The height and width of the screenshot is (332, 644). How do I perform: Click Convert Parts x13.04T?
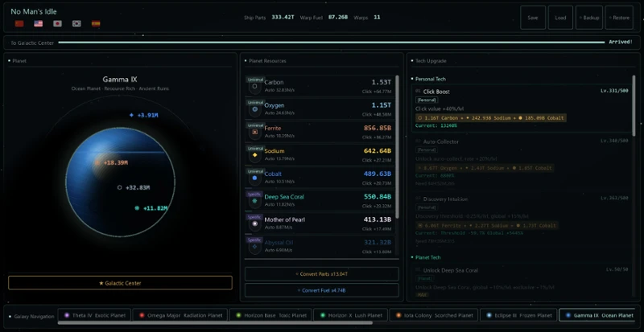click(321, 274)
